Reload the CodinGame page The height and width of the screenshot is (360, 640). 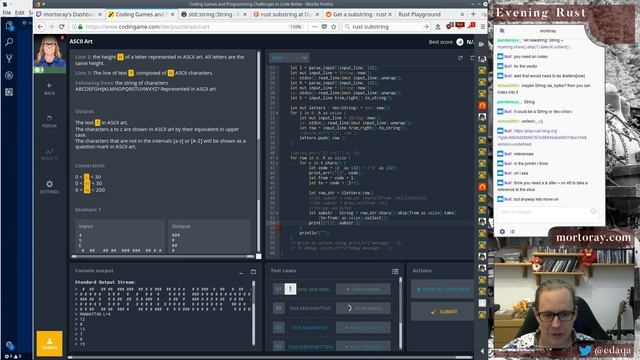(x=62, y=27)
